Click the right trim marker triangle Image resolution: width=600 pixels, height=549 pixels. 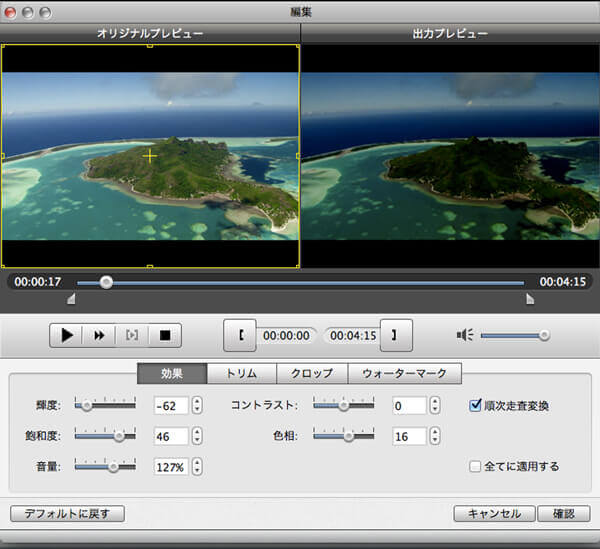(529, 298)
